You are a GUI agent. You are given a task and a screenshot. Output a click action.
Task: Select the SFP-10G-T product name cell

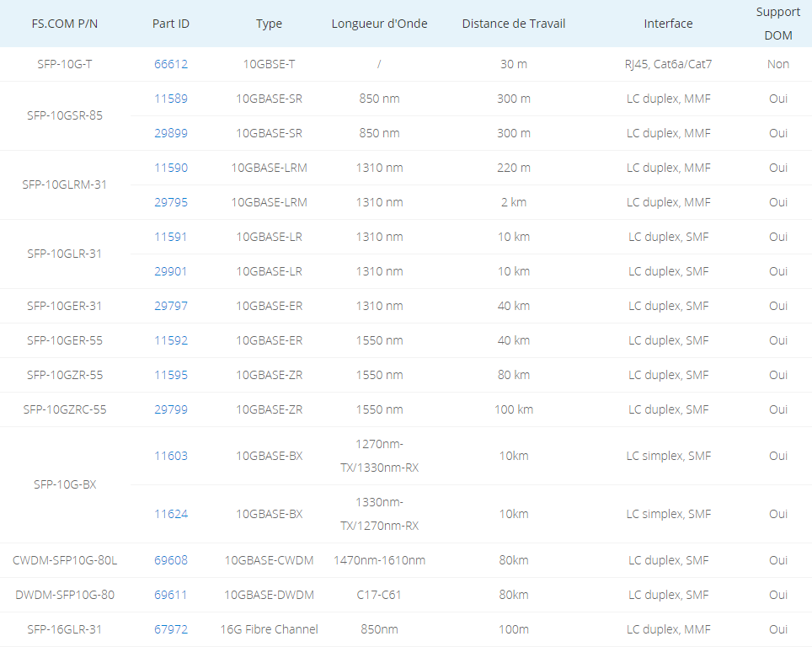coord(65,64)
